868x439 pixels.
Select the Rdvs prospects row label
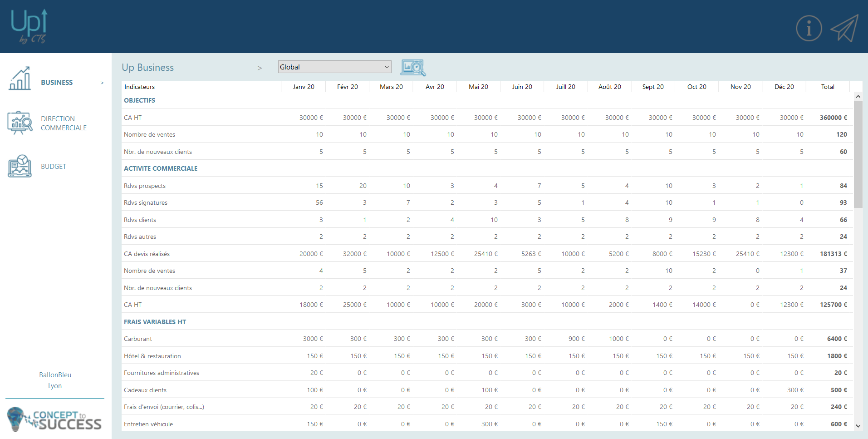[x=145, y=186]
